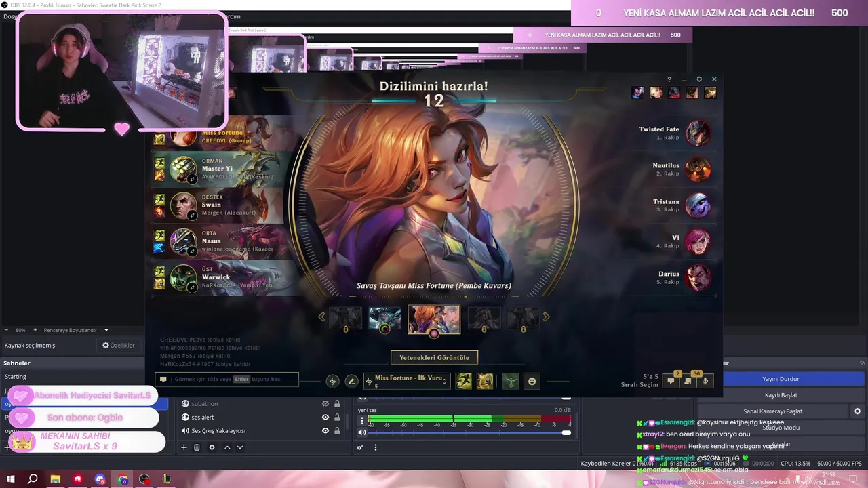Open Windows Start menu

tap(11, 479)
